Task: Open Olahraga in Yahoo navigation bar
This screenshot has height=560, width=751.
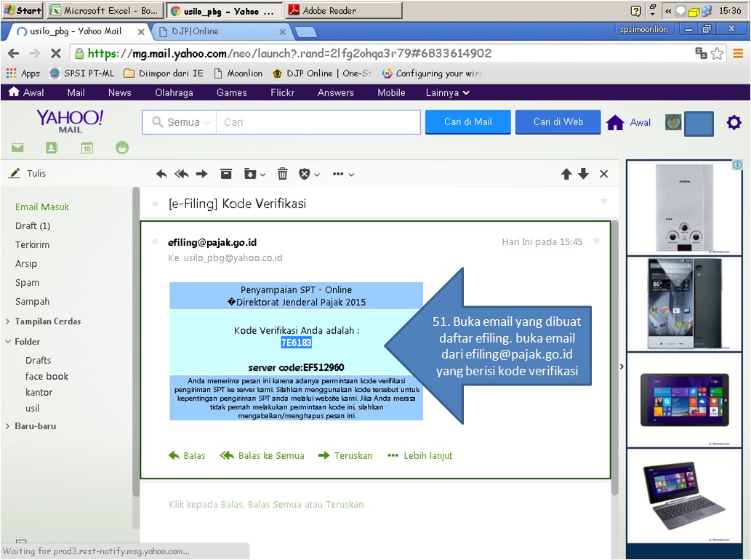Action: pyautogui.click(x=174, y=92)
